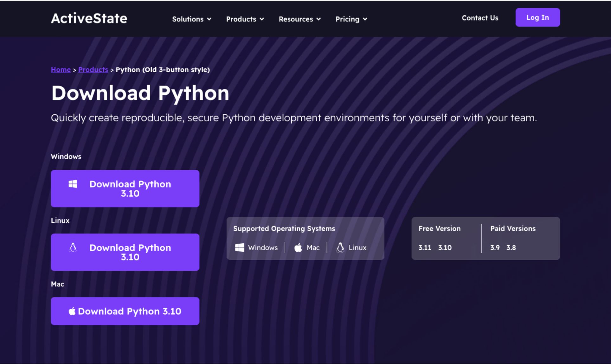The image size is (611, 364).
Task: Click the ActiveState logo
Action: click(89, 18)
